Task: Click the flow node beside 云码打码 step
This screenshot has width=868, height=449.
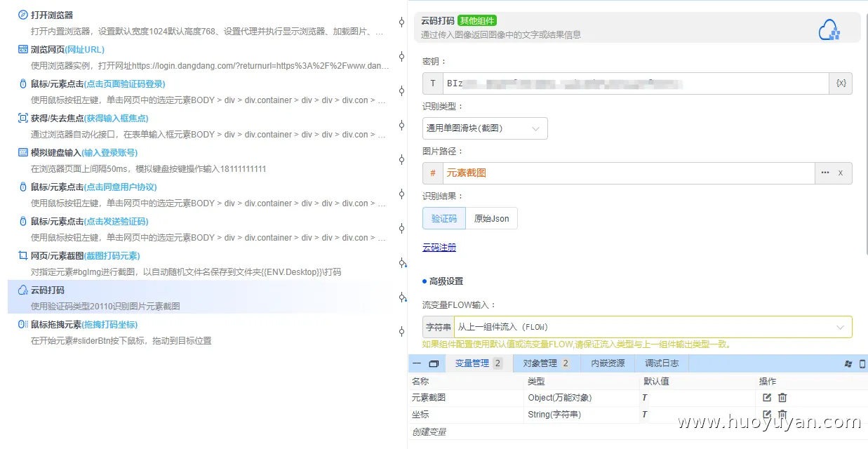Action: [x=401, y=297]
